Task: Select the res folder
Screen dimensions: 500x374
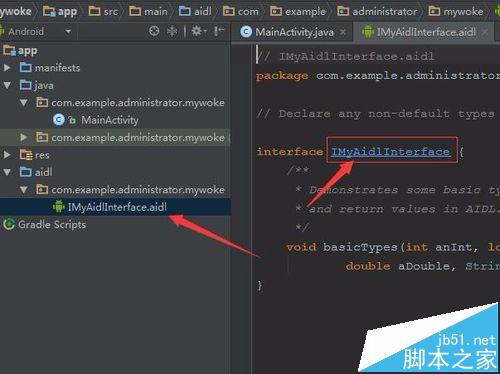Action: 42,155
